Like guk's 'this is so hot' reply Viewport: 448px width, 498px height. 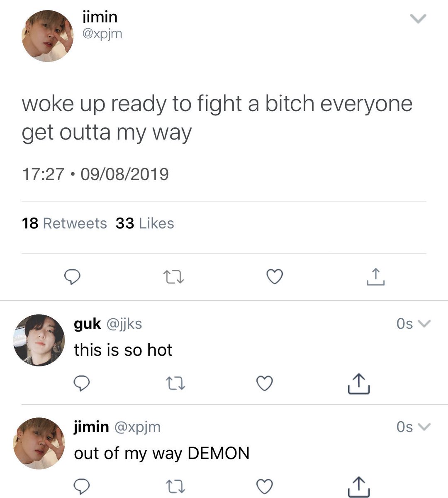[x=264, y=383]
